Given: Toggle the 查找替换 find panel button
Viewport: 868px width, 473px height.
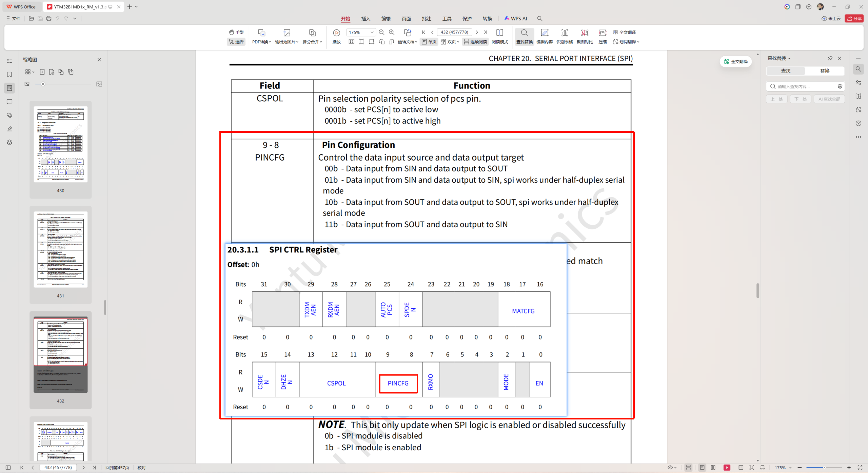Looking at the screenshot, I should (x=524, y=37).
